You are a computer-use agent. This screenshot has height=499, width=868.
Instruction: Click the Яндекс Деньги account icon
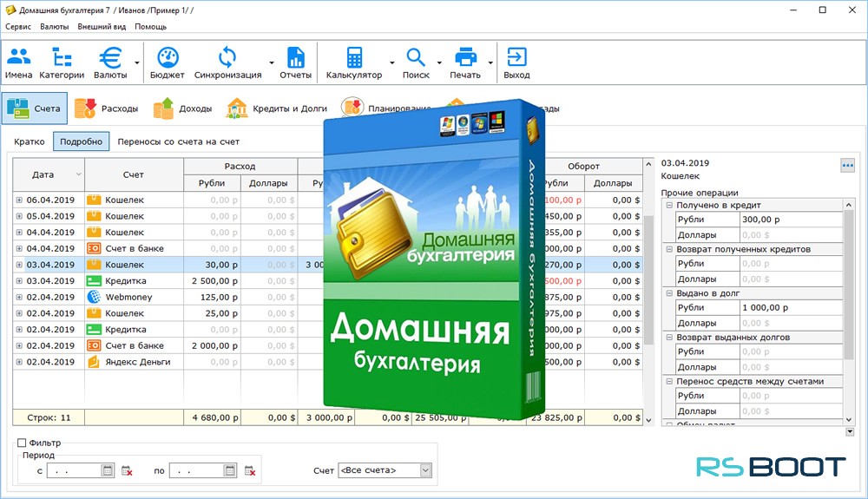pyautogui.click(x=94, y=362)
